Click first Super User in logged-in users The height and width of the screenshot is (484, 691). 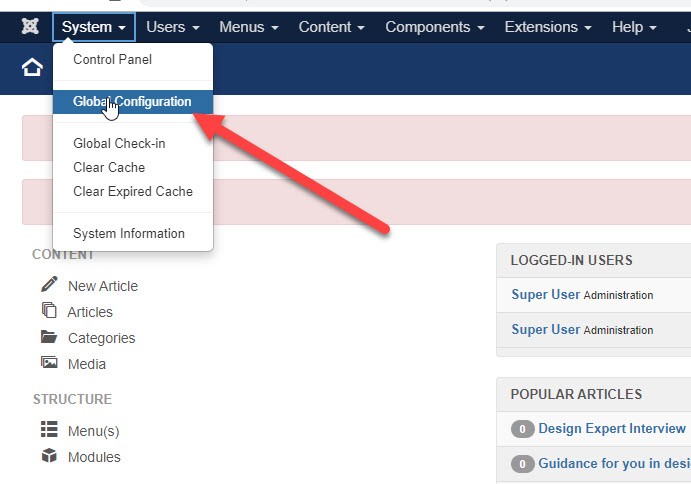546,294
